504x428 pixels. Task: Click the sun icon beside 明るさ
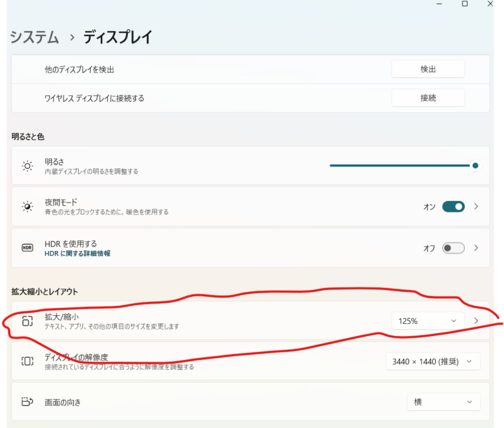pyautogui.click(x=27, y=166)
